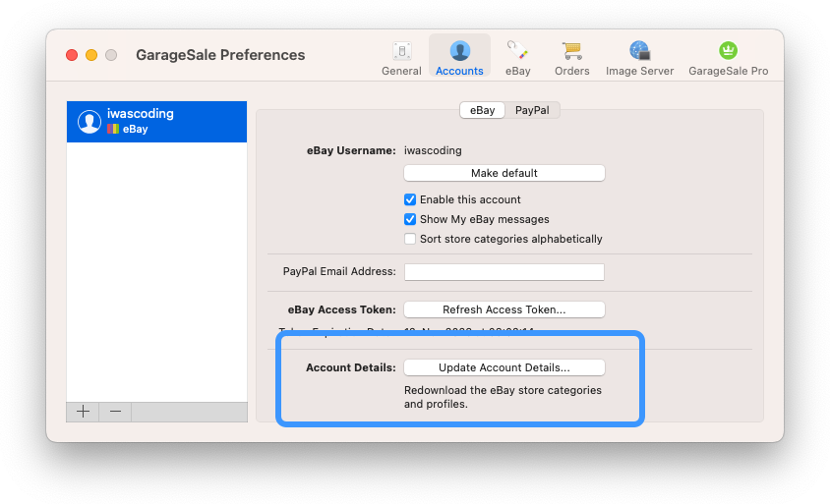The image size is (830, 504).
Task: Open the Orders preferences pane
Action: (x=571, y=58)
